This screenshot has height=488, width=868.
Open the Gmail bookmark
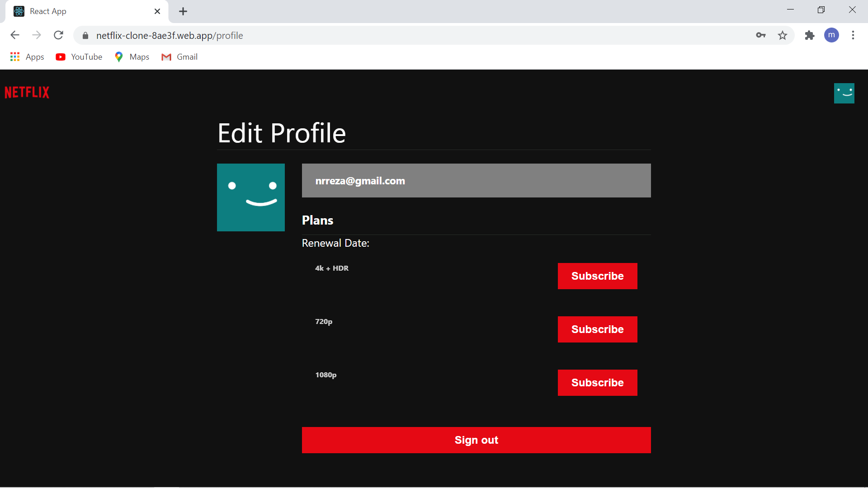click(x=179, y=56)
